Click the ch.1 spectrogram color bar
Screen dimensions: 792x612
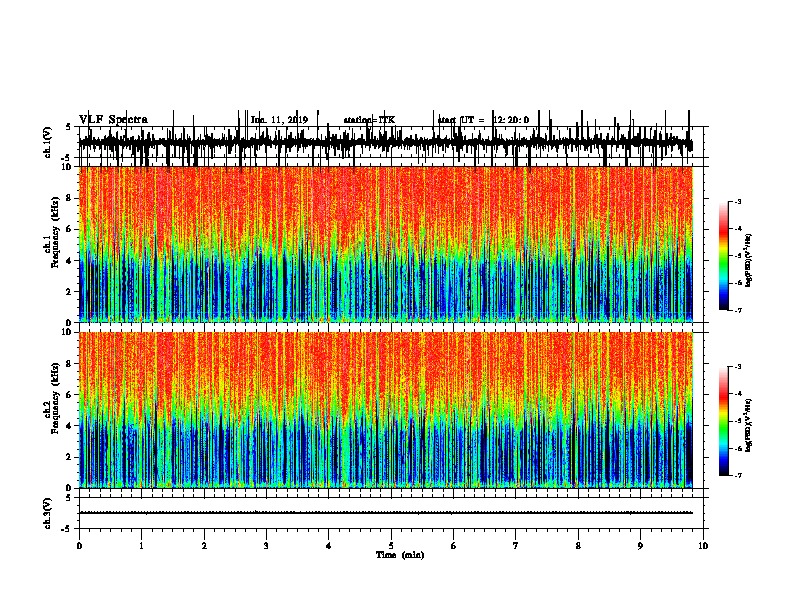click(x=723, y=256)
